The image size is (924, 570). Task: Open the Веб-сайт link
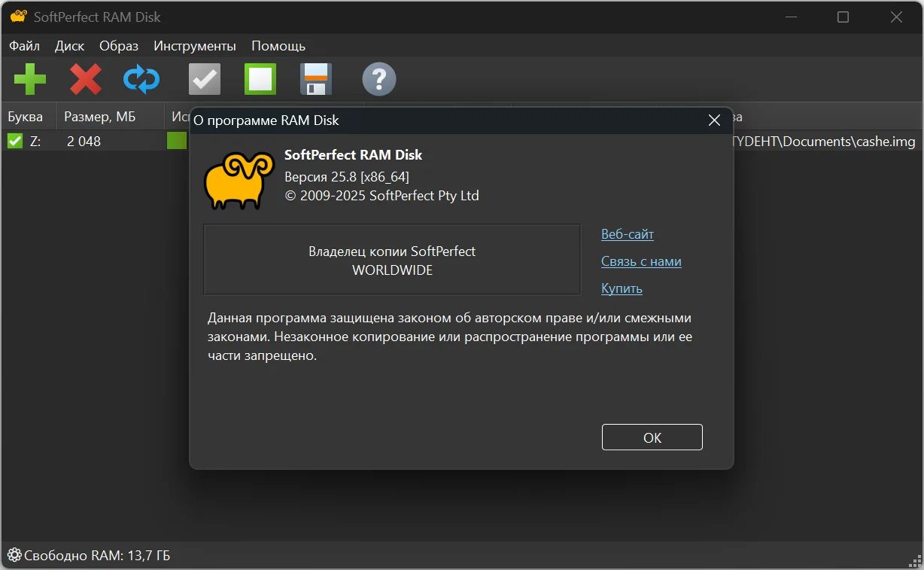[628, 234]
